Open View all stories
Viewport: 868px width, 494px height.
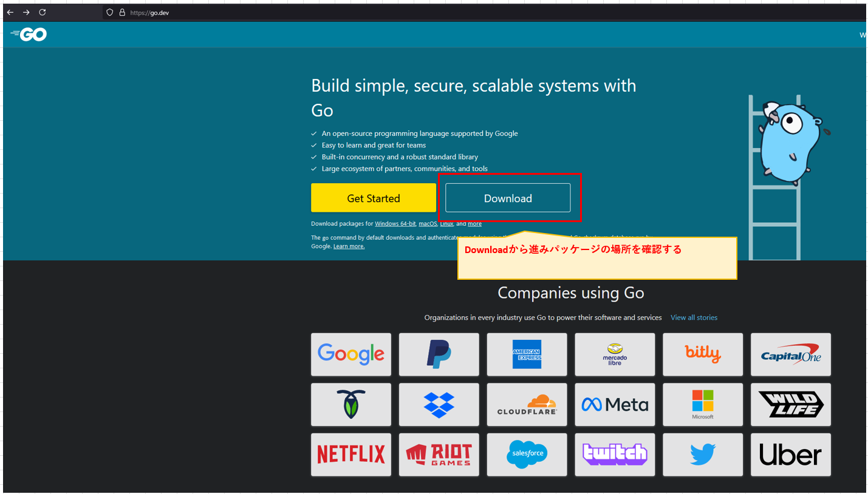pos(694,317)
